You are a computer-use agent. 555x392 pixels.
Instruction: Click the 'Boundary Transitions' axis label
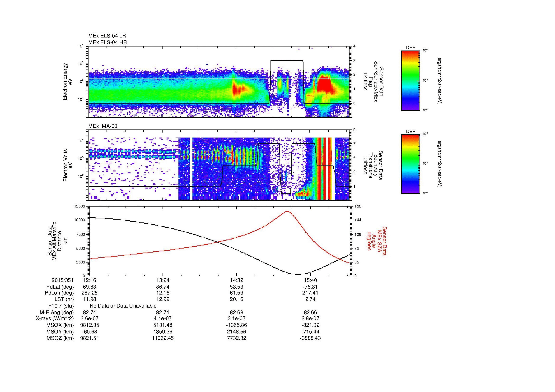[x=373, y=165]
